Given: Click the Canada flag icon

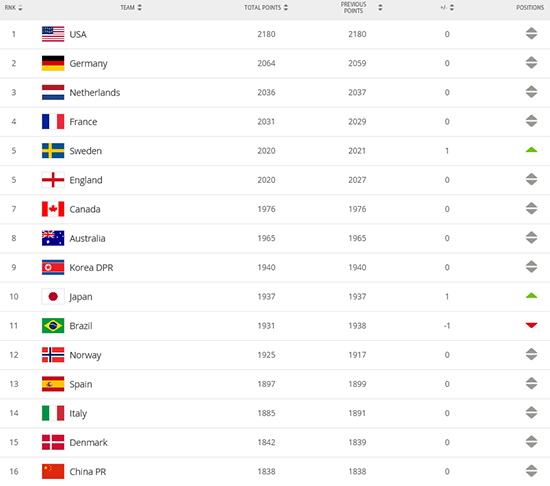Looking at the screenshot, I should click(53, 209).
